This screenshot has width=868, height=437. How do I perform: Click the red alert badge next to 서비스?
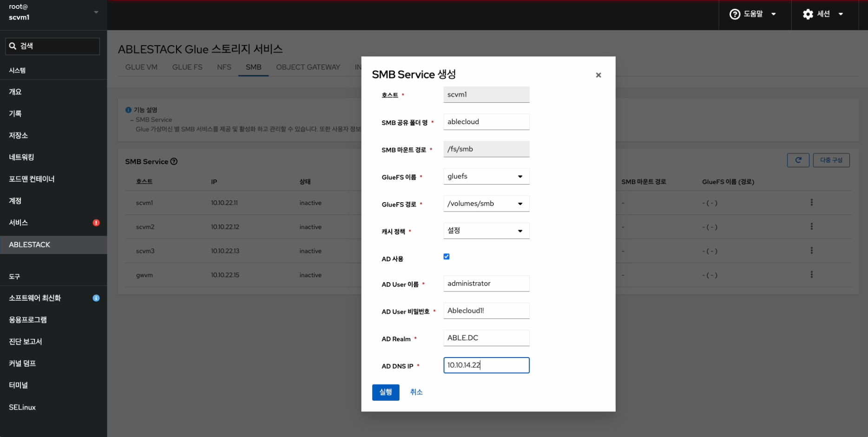tap(96, 223)
